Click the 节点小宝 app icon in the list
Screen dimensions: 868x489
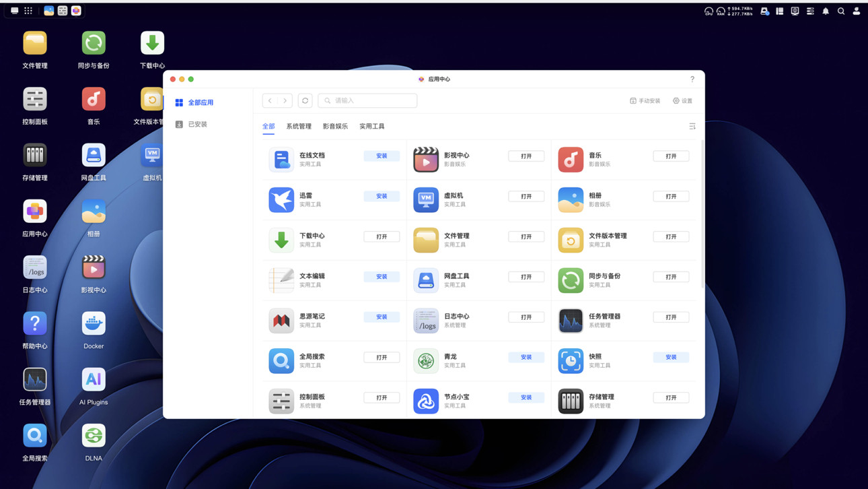pos(426,401)
